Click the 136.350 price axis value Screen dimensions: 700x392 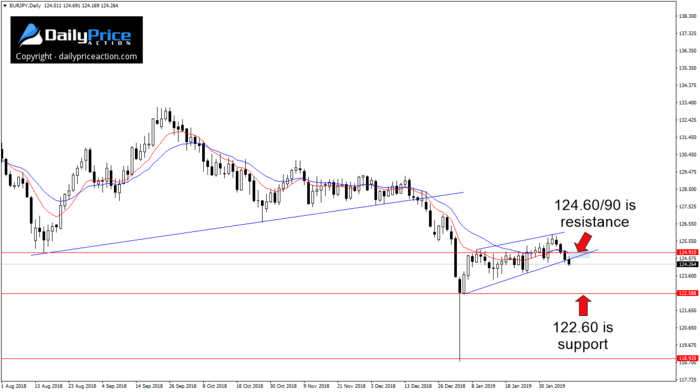point(688,51)
